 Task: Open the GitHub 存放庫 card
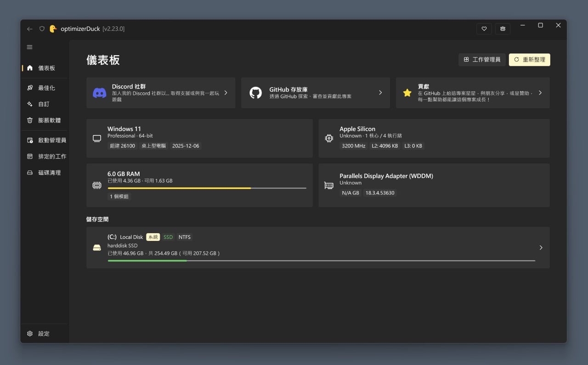[316, 93]
